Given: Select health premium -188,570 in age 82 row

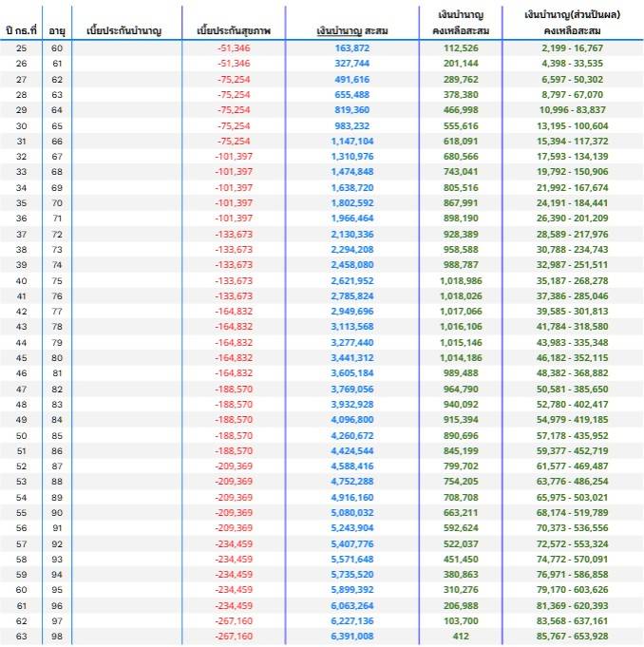Looking at the screenshot, I should 234,390.
